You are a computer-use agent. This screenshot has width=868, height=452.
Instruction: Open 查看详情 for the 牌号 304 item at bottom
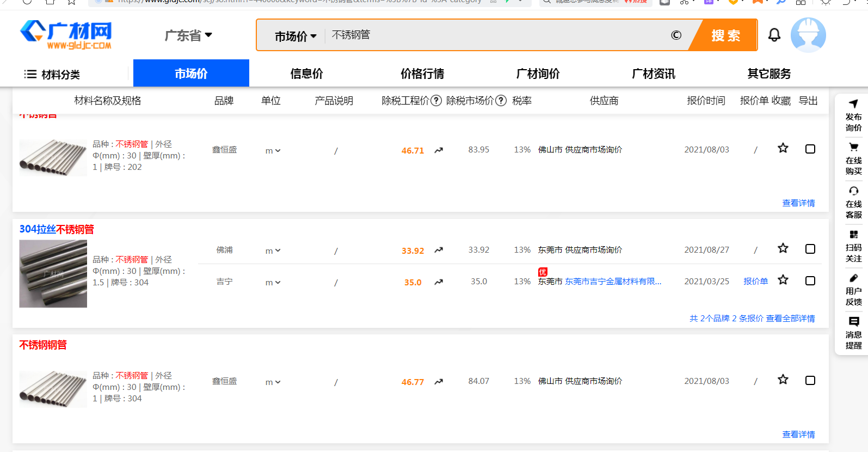click(x=798, y=435)
